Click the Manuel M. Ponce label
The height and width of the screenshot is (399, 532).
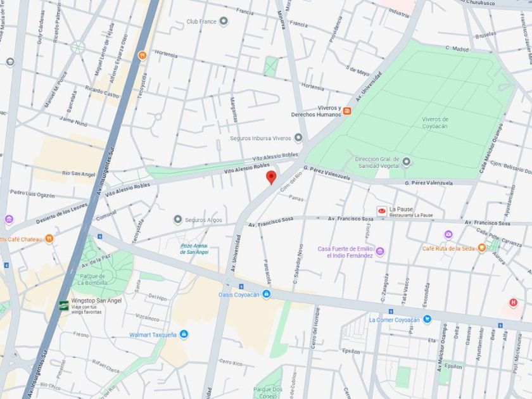(x=56, y=89)
